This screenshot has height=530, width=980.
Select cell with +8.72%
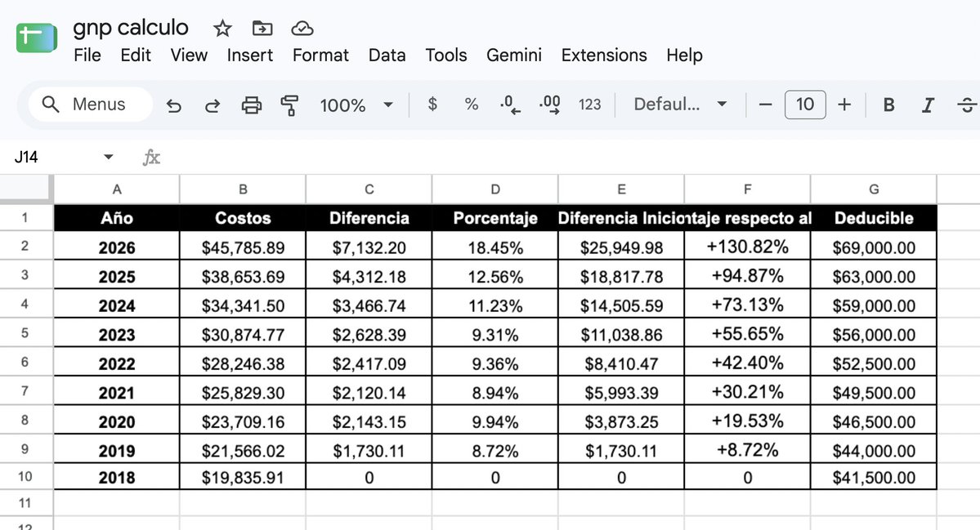click(x=748, y=449)
